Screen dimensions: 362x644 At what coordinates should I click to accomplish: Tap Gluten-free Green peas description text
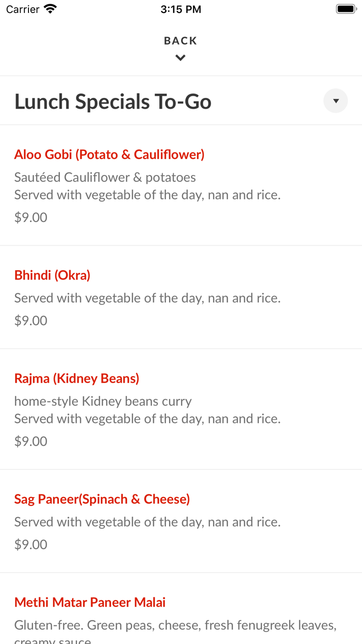175,625
